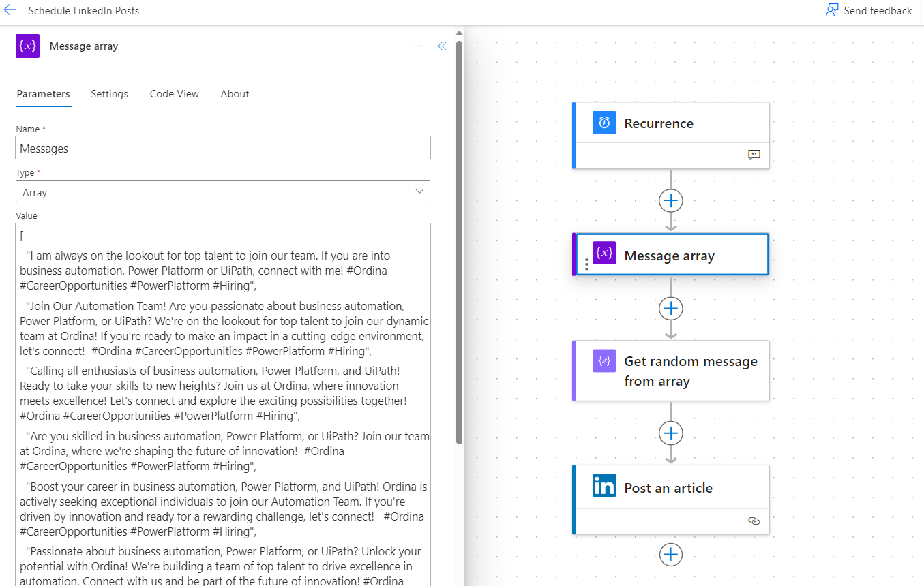Viewport: 924px width, 586px height.
Task: Select the Message array action card
Action: [x=671, y=254]
